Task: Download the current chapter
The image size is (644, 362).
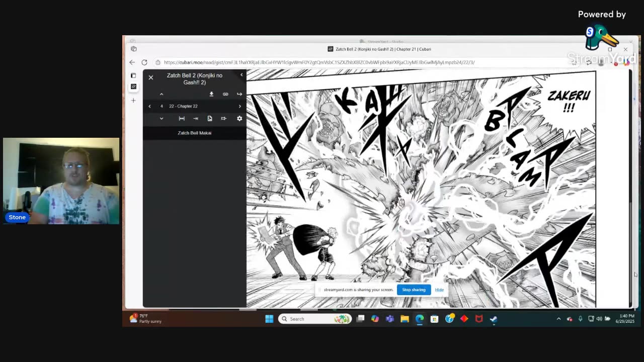Action: [x=211, y=94]
